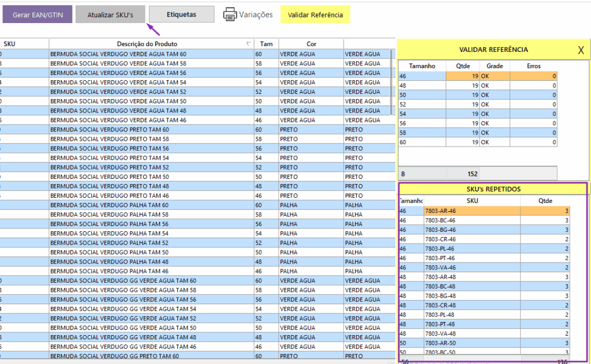The image size is (591, 364).
Task: Click the Qtde header in SKU's Repetidos
Action: pos(544,201)
